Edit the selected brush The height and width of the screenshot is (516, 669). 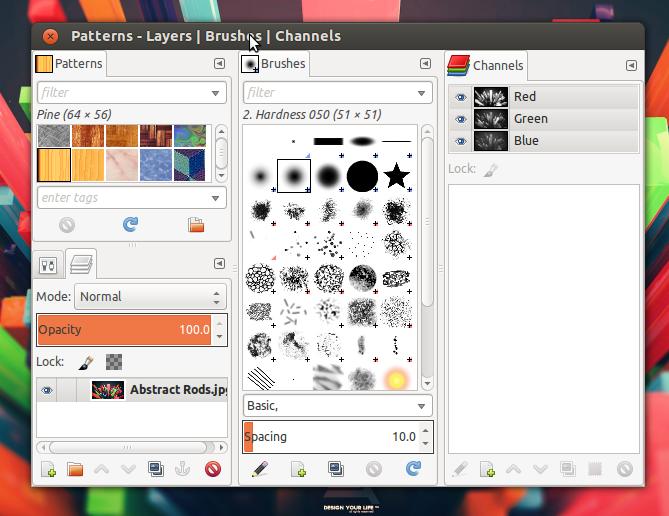[x=260, y=468]
